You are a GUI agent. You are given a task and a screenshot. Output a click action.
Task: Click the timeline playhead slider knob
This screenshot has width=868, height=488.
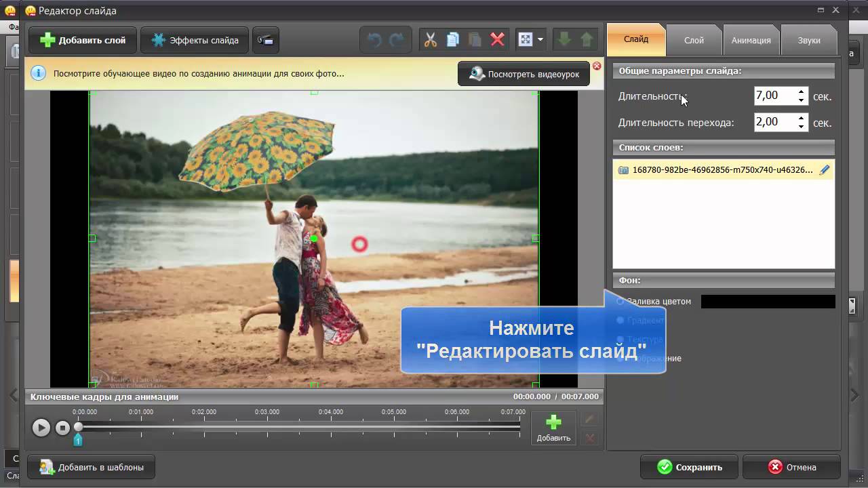(x=79, y=427)
